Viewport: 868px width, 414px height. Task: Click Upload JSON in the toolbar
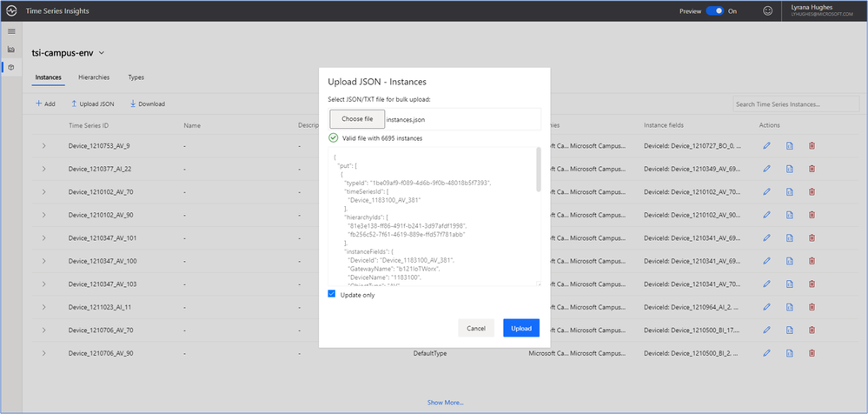click(x=92, y=103)
